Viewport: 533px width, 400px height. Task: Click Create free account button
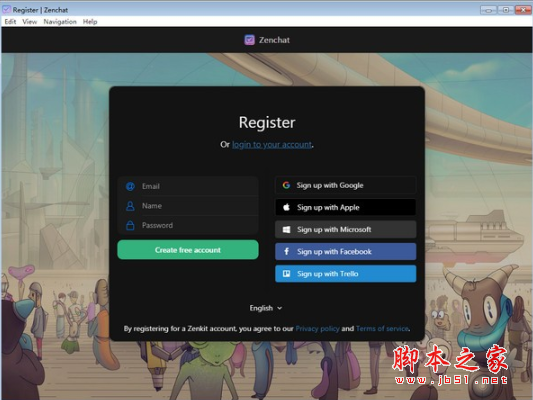click(188, 250)
